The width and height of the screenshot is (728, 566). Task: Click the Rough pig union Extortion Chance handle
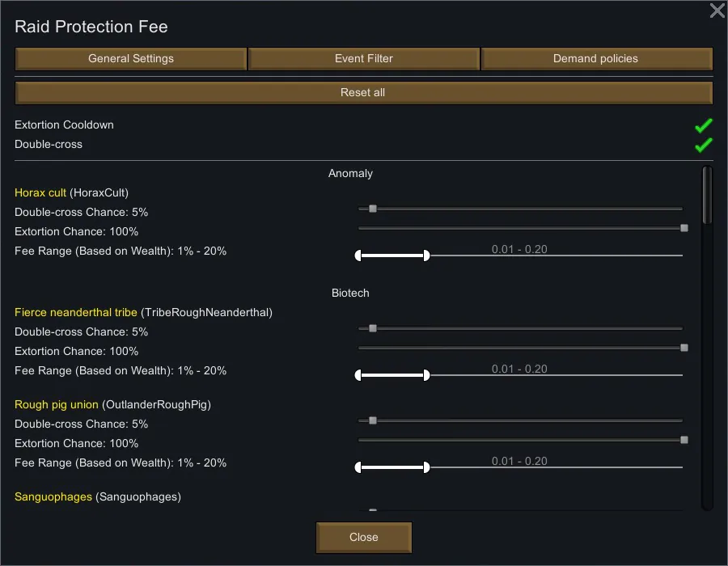pos(684,440)
